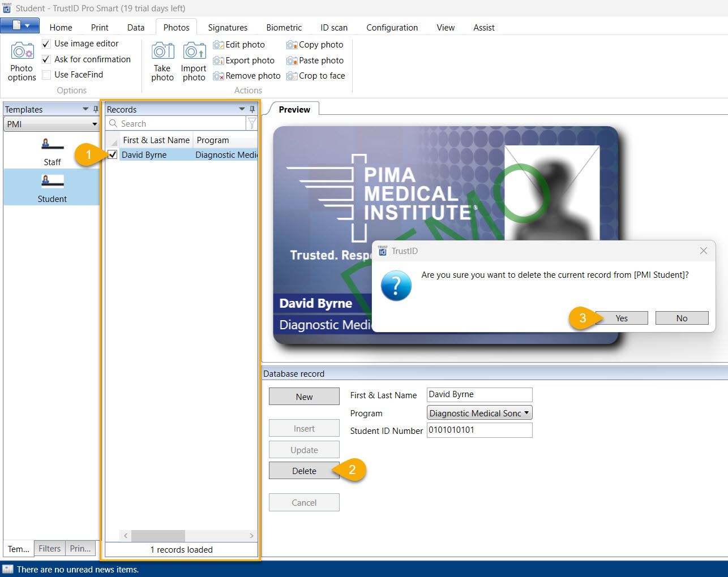Uncheck the David Byrne record
728x577 pixels.
coord(112,153)
